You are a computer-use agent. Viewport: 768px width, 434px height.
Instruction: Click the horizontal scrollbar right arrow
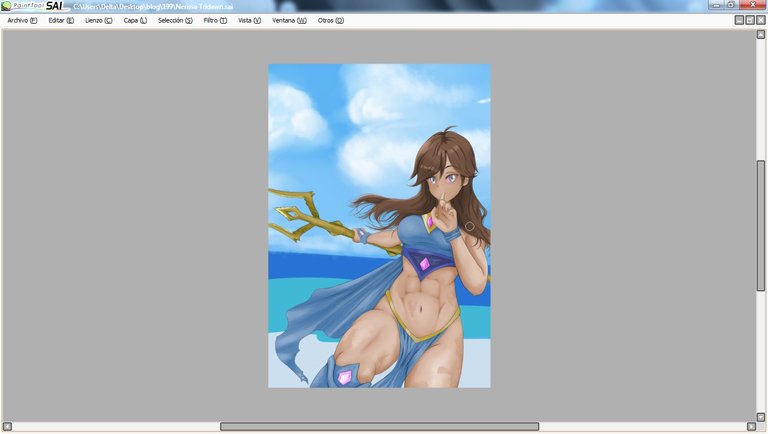(751, 427)
